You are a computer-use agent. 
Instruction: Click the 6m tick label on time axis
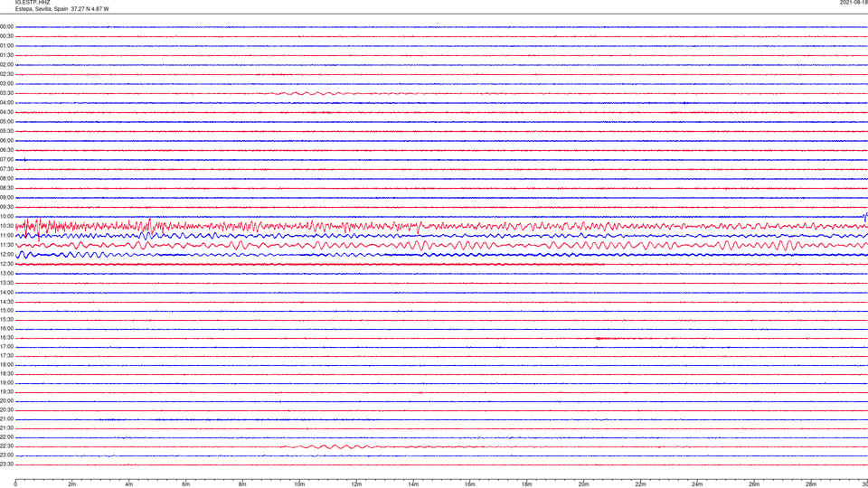click(x=186, y=484)
